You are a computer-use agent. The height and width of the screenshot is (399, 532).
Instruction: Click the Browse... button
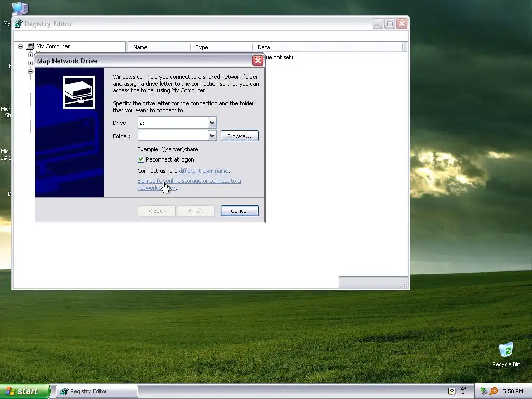pos(240,136)
